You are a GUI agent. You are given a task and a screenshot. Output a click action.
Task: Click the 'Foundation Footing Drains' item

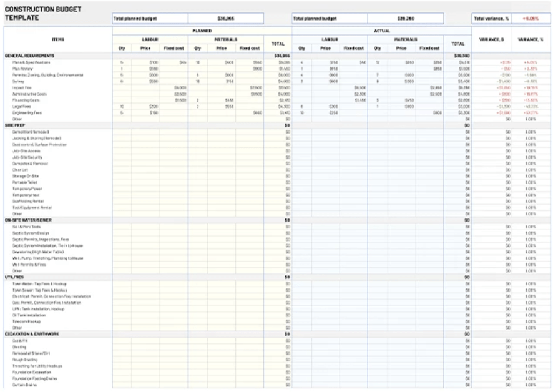(x=34, y=379)
